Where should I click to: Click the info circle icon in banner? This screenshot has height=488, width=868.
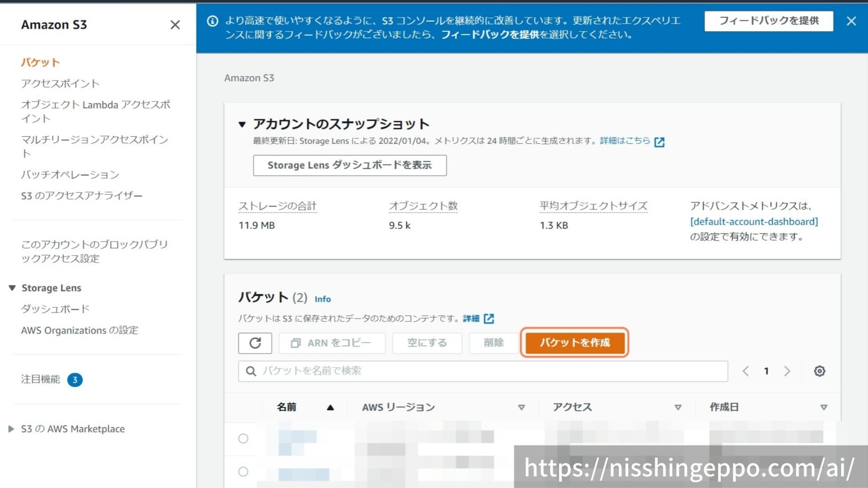[x=212, y=21]
